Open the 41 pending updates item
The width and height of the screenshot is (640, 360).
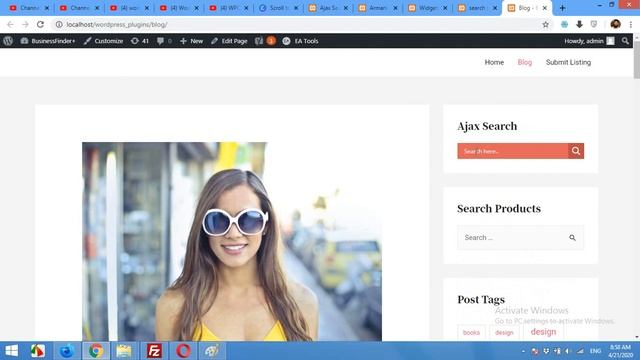(x=140, y=41)
